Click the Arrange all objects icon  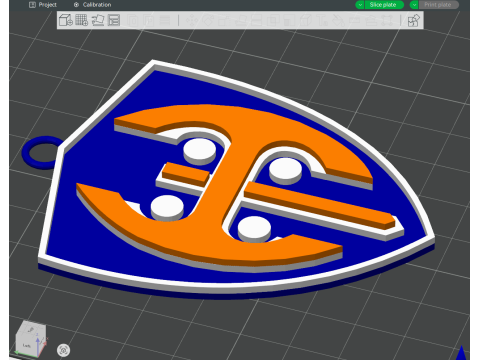[114, 20]
